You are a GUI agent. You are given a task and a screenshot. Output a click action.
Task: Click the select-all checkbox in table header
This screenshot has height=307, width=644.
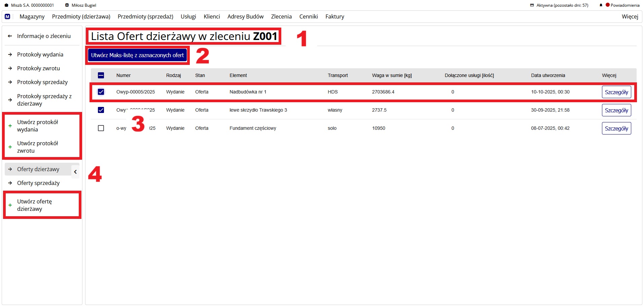(101, 75)
